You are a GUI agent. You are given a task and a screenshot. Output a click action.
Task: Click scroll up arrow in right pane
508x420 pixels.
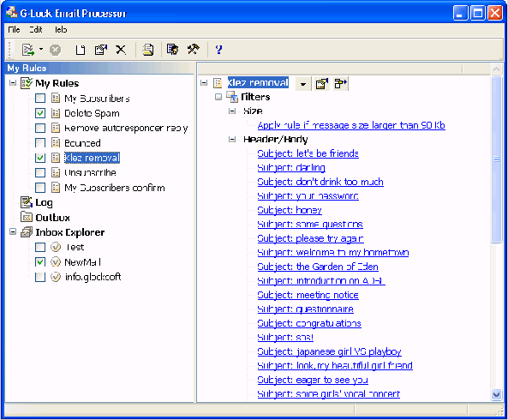(496, 69)
